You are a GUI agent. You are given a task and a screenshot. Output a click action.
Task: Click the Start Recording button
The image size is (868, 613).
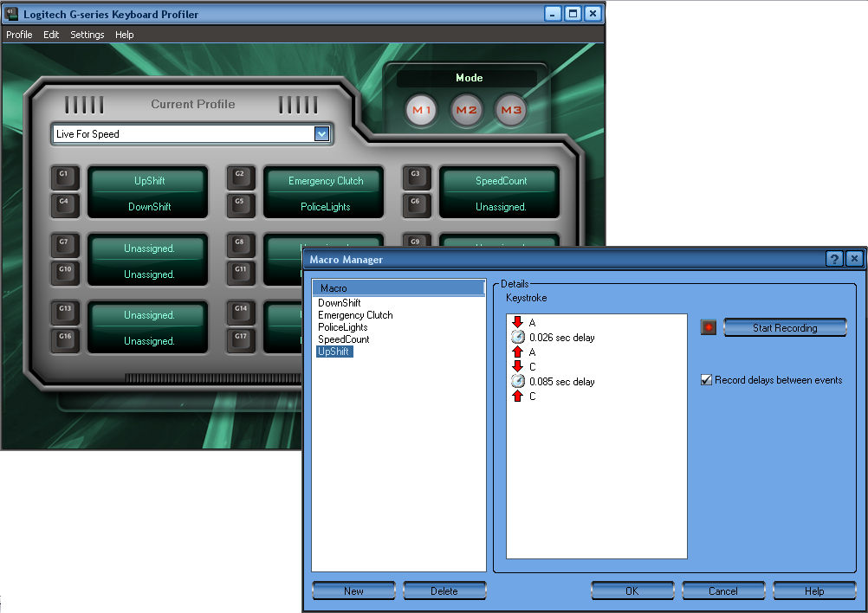click(x=785, y=327)
